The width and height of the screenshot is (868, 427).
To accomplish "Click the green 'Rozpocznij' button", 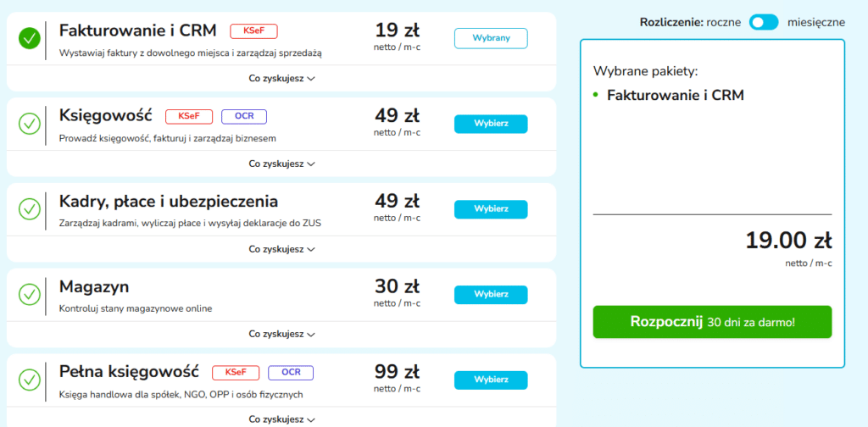I will pyautogui.click(x=712, y=322).
